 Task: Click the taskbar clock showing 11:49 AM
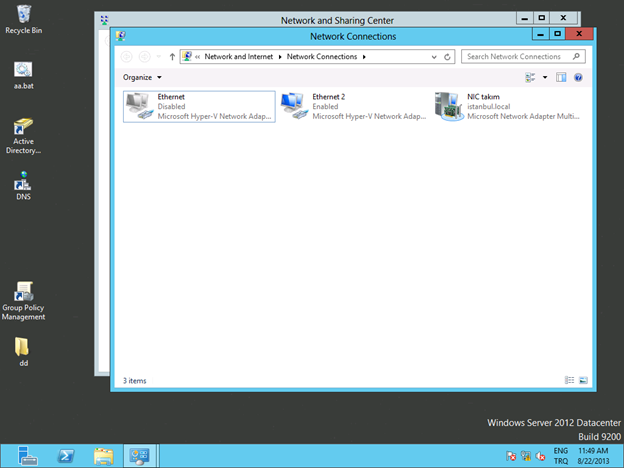(593, 456)
